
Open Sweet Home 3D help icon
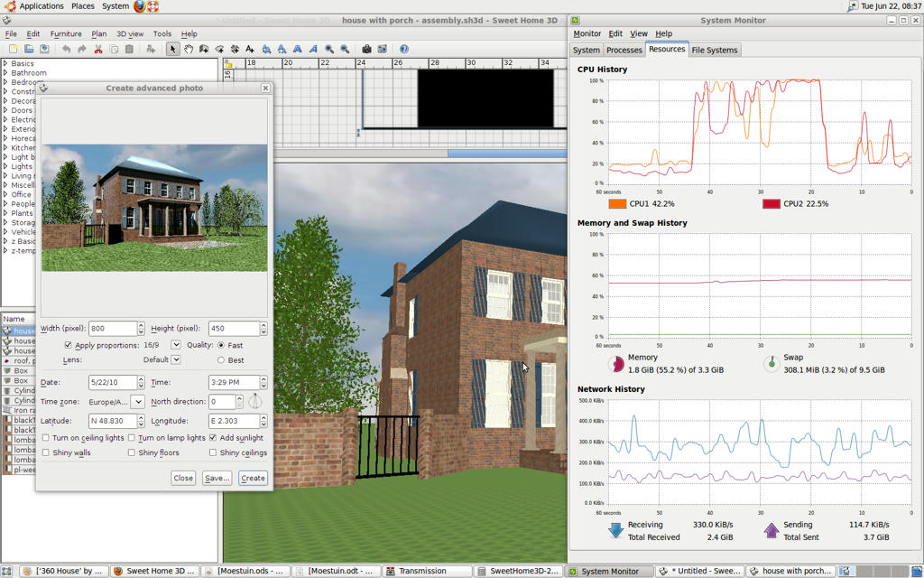403,49
